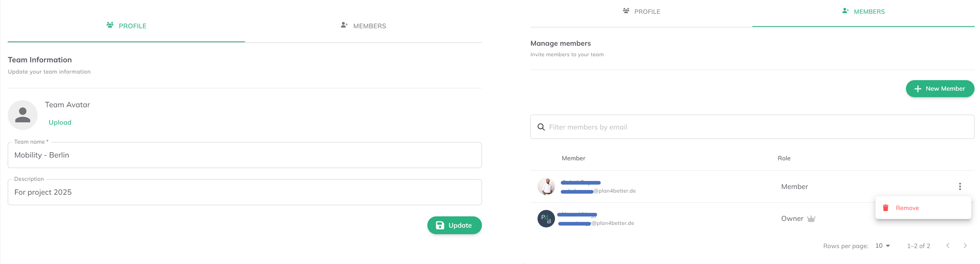Focus the Team name input field
Screen dimensions: 980x264
(245, 155)
